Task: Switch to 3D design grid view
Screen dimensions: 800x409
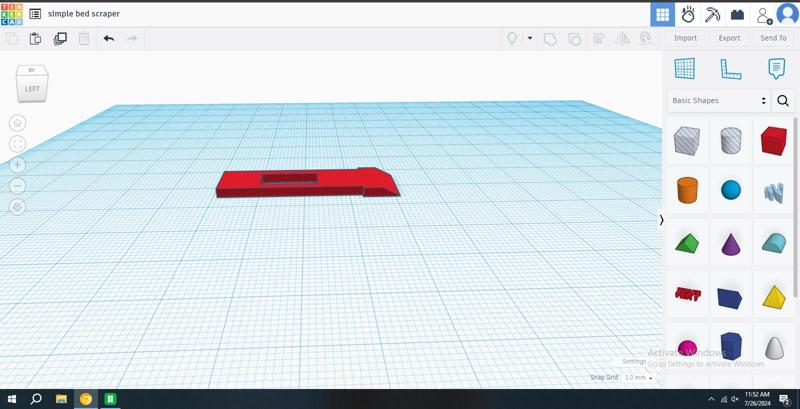Action: point(662,14)
